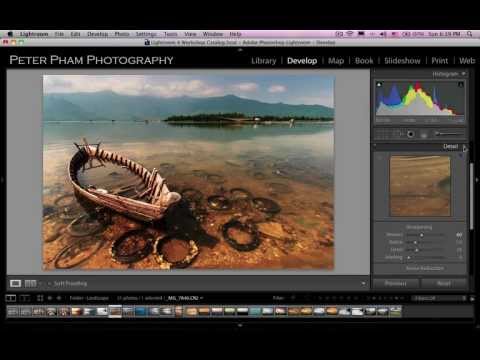The height and width of the screenshot is (360, 480).
Task: Select the Crop Overlay tool
Action: [x=381, y=134]
